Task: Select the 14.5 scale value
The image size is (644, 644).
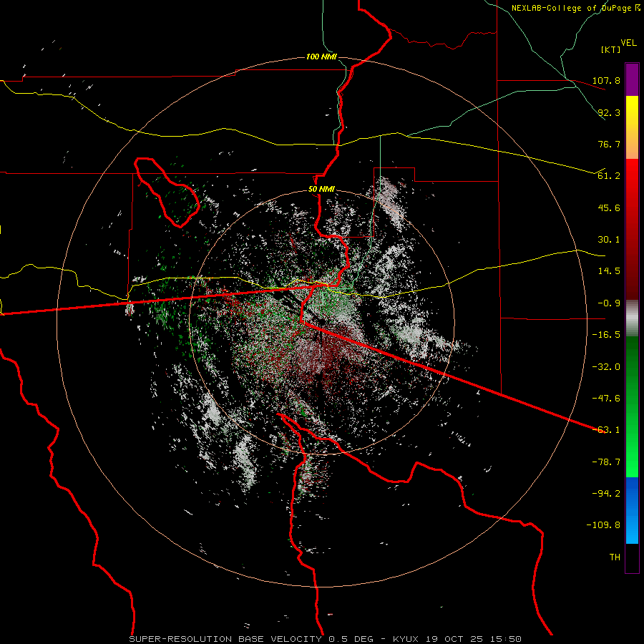Action: point(609,271)
